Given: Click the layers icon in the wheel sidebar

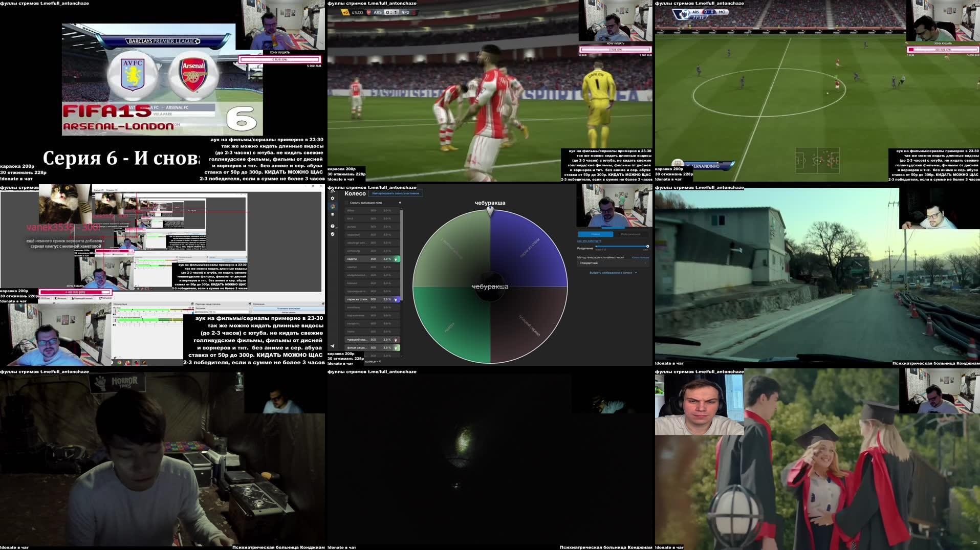Looking at the screenshot, I should [333, 214].
